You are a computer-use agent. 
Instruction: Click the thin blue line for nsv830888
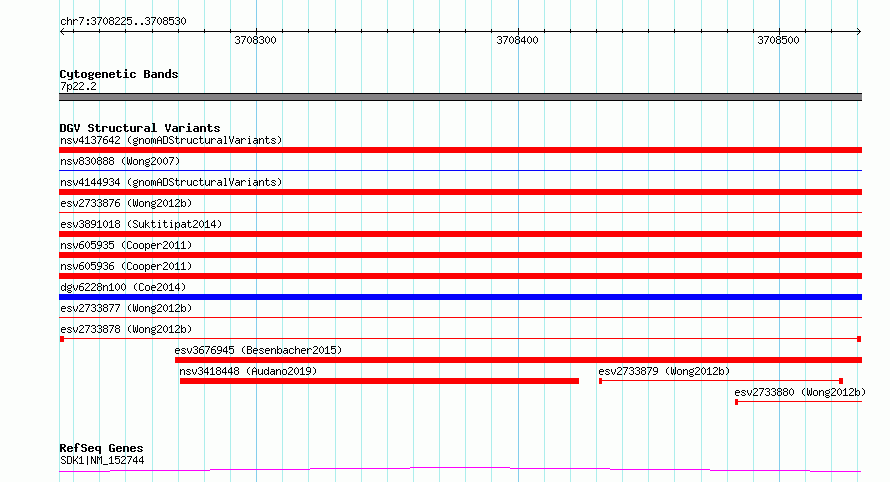[x=460, y=170]
